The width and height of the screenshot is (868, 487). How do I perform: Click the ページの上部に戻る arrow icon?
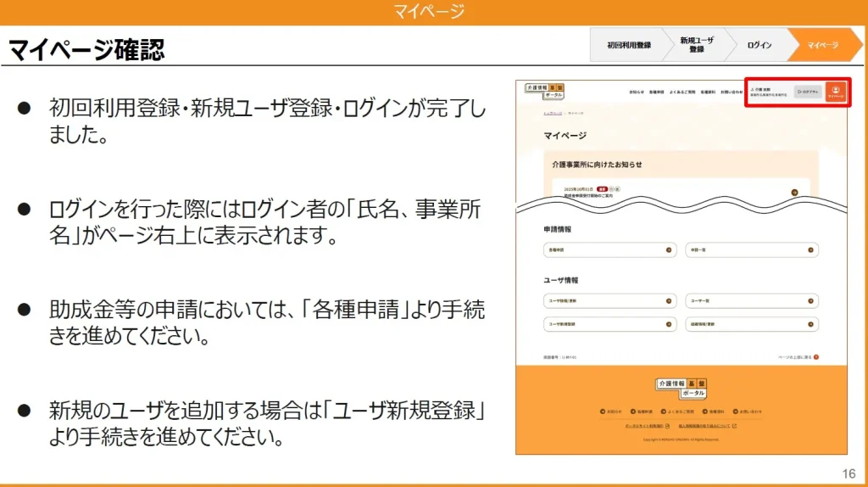tap(815, 358)
